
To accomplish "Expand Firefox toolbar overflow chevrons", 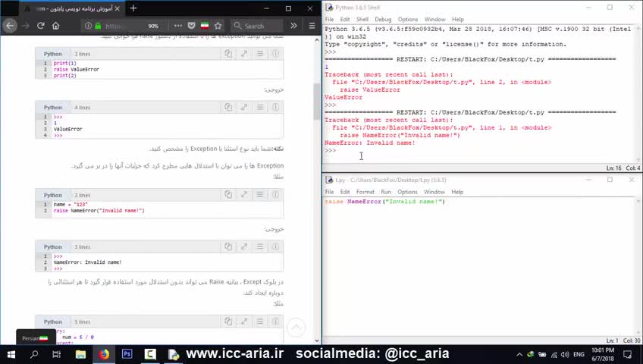I will (x=293, y=26).
